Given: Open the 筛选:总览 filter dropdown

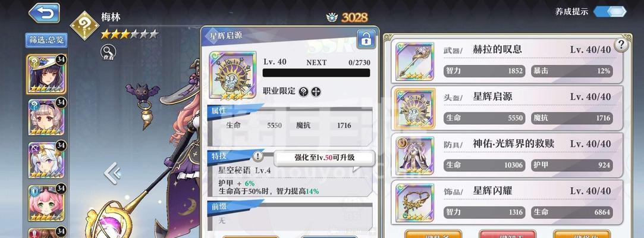Looking at the screenshot, I should click(x=46, y=40).
